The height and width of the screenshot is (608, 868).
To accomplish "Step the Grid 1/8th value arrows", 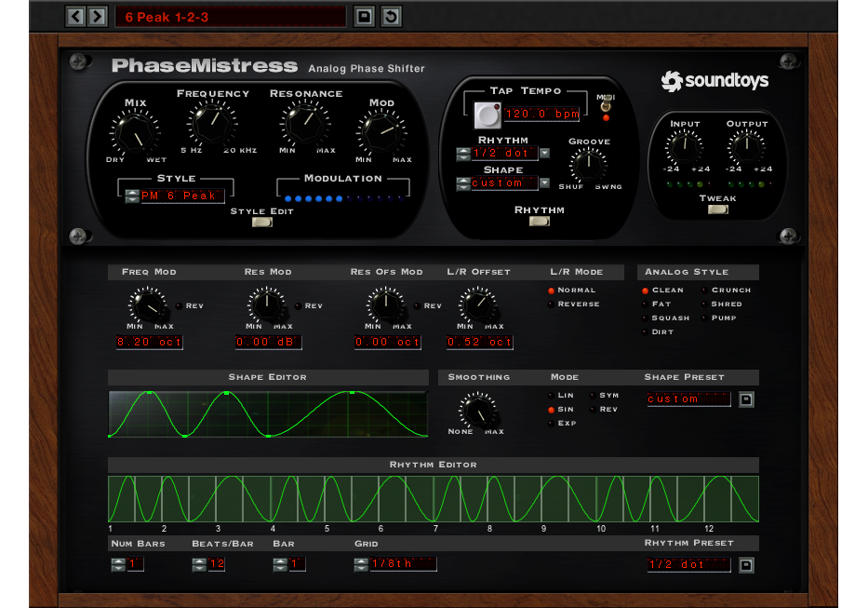I will click(x=361, y=564).
